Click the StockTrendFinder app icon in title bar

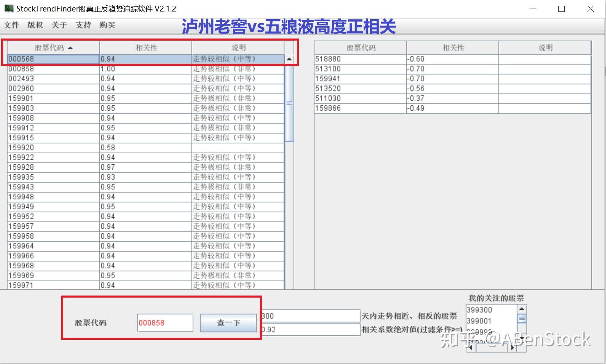[x=9, y=8]
